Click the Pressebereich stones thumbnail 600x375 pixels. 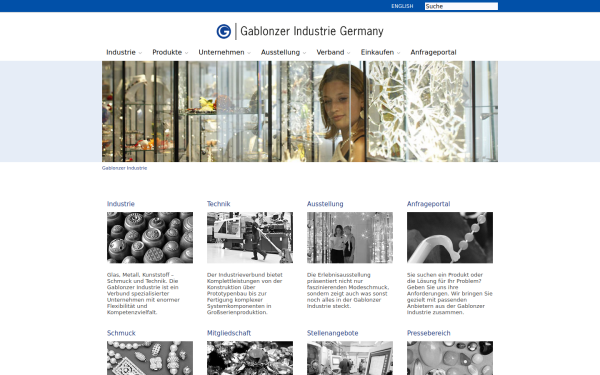click(x=450, y=358)
